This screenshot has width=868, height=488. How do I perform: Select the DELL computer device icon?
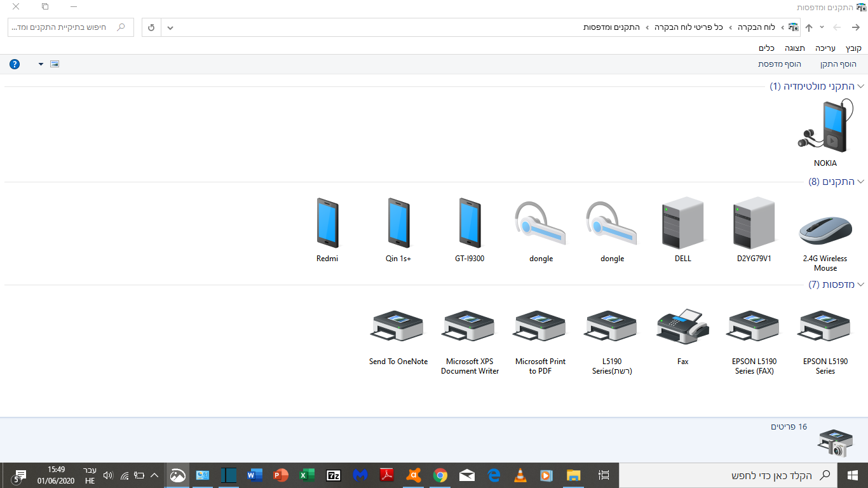pos(682,222)
